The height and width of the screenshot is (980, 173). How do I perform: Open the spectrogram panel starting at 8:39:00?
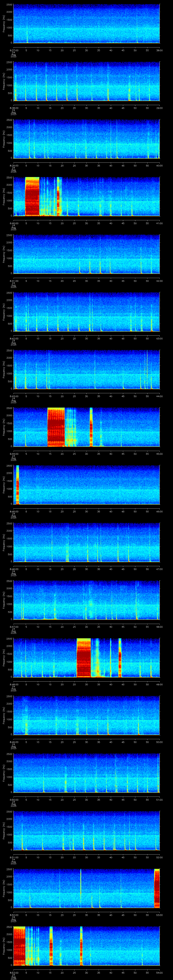(87, 139)
